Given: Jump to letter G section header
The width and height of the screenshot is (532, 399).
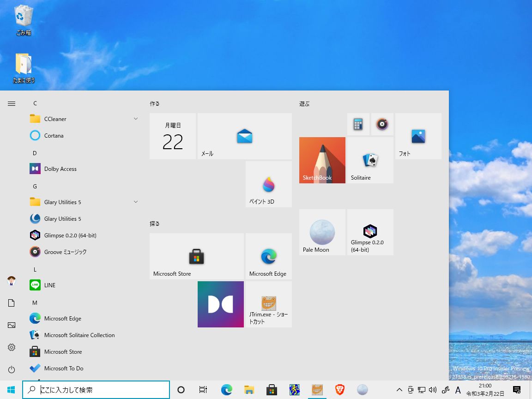Looking at the screenshot, I should click(35, 186).
